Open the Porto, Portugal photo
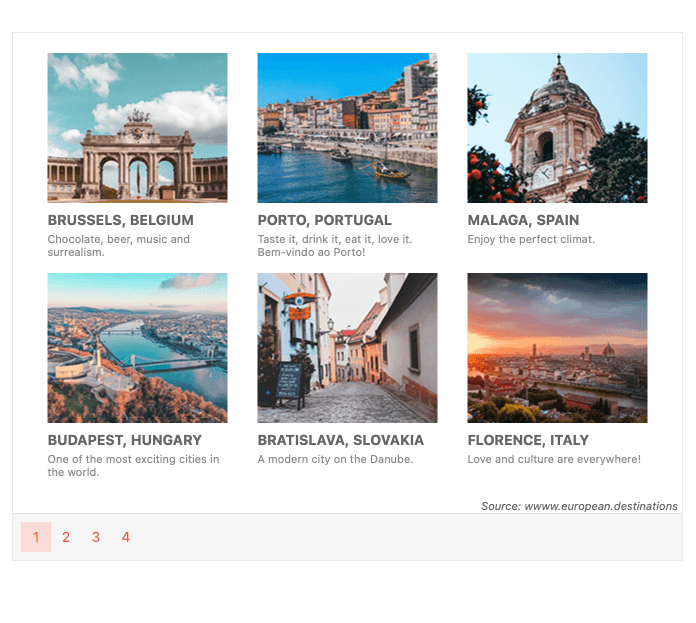This screenshot has height=623, width=696. (x=347, y=128)
